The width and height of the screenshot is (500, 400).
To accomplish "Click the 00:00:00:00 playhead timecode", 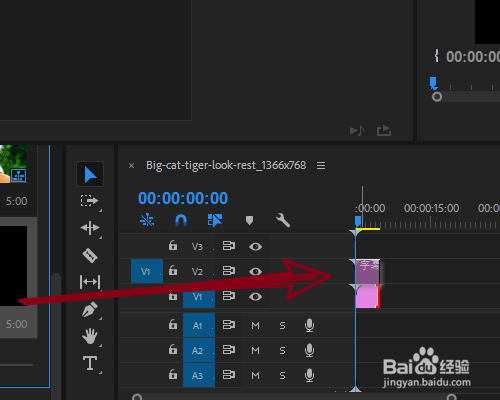I will point(183,198).
